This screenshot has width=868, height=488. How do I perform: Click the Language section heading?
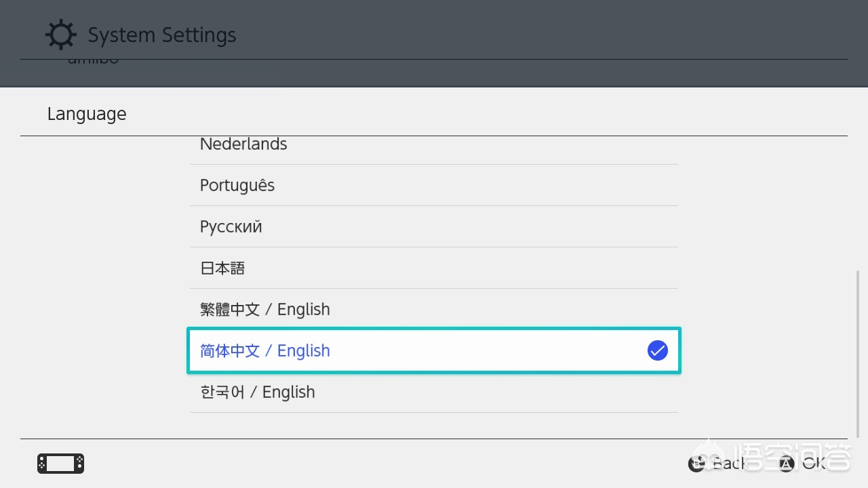(87, 114)
